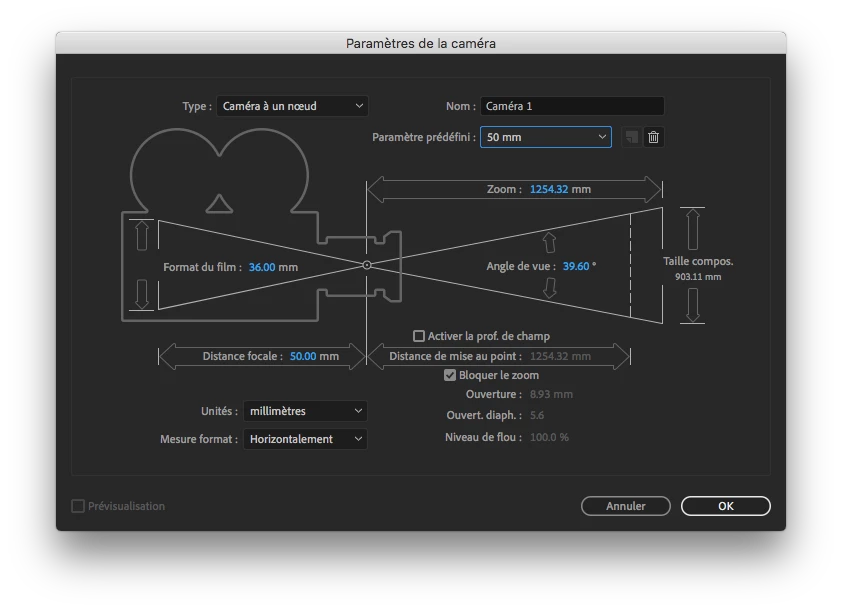Click the Zoom value 1254.32
The width and height of the screenshot is (842, 611).
tap(549, 189)
